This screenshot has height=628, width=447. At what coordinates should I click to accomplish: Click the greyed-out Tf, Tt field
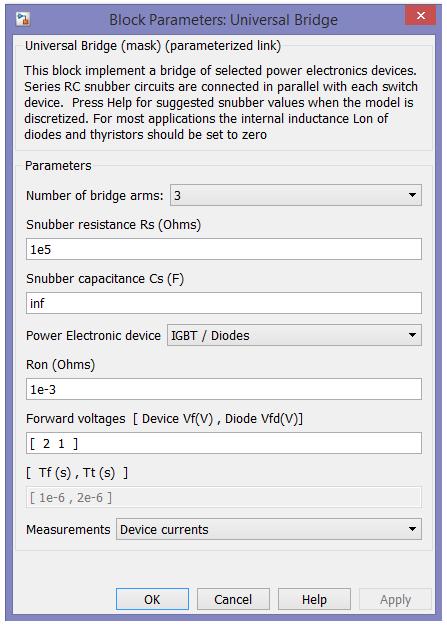[224, 497]
